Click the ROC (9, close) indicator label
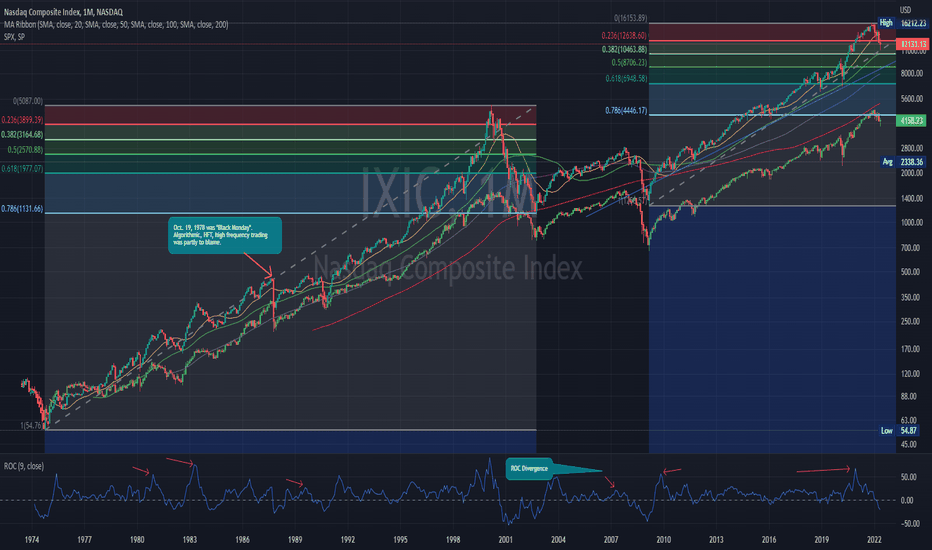The width and height of the screenshot is (932, 550). click(24, 466)
